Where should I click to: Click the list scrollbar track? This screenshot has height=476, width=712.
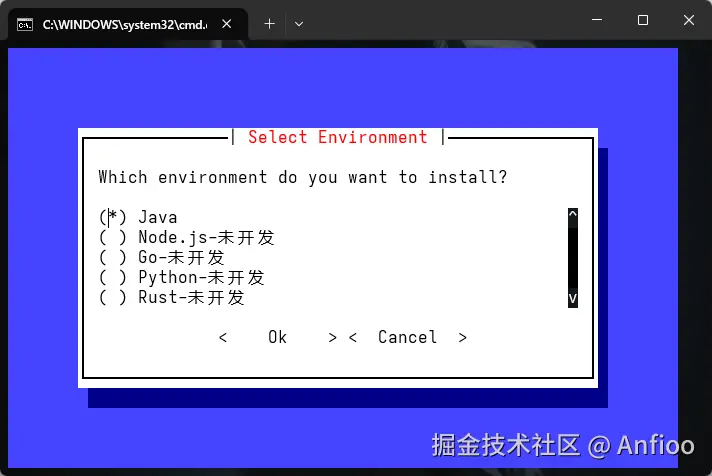click(x=573, y=256)
